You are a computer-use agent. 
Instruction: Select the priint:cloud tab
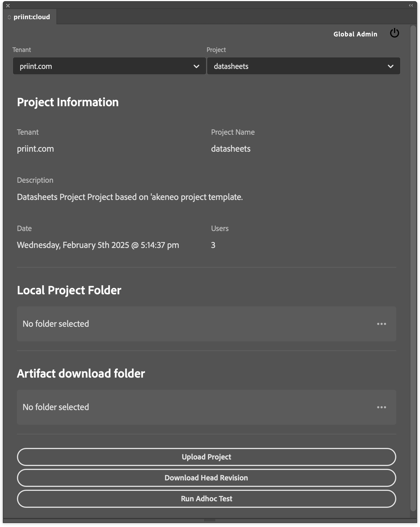coord(30,17)
